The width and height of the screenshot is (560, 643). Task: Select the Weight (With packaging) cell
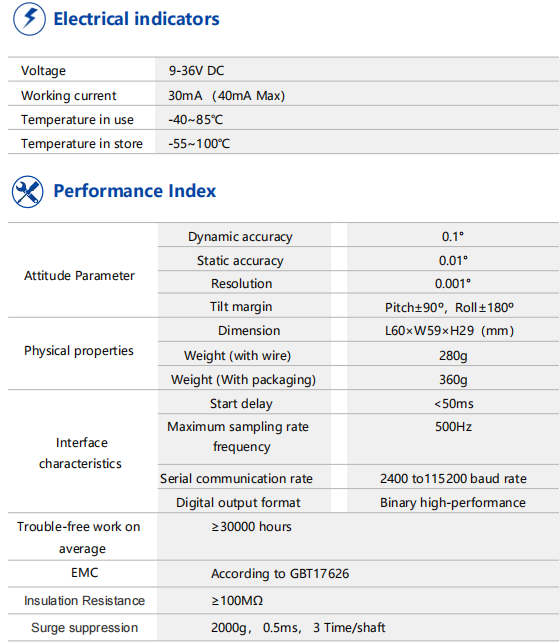coord(244,379)
